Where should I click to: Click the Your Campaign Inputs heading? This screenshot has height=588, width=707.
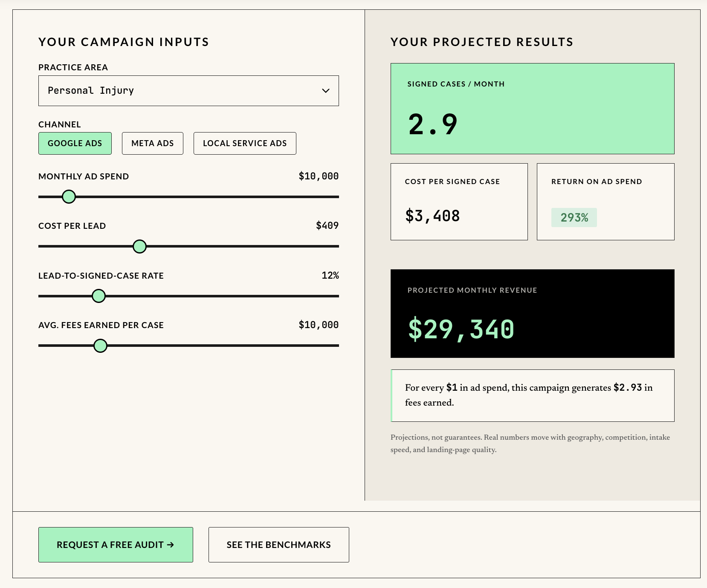coord(124,42)
